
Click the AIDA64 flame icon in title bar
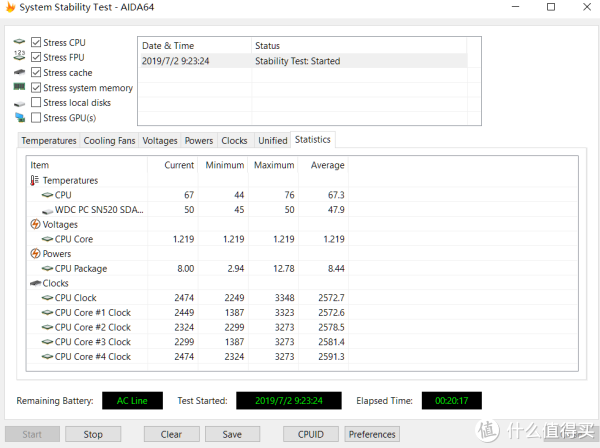(10, 7)
